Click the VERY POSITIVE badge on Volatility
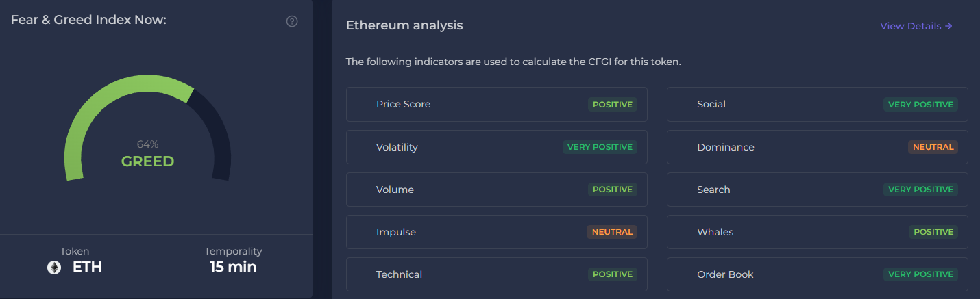This screenshot has width=980, height=299. 600,147
